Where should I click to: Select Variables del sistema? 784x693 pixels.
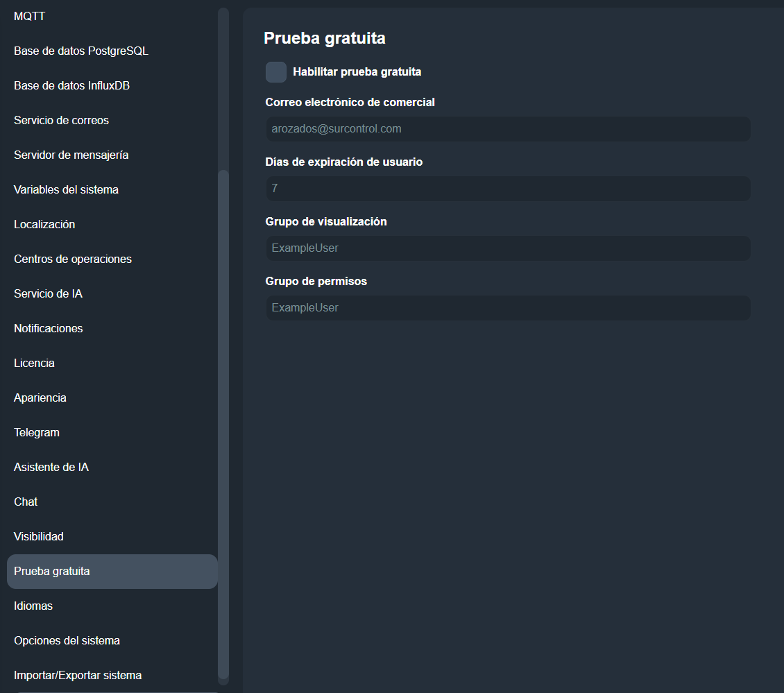tap(66, 189)
